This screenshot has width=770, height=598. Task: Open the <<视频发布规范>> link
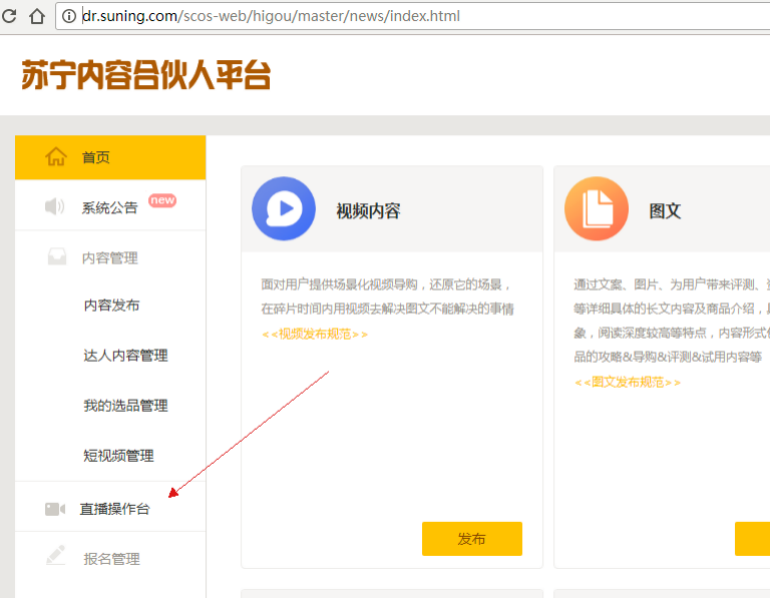[314, 334]
